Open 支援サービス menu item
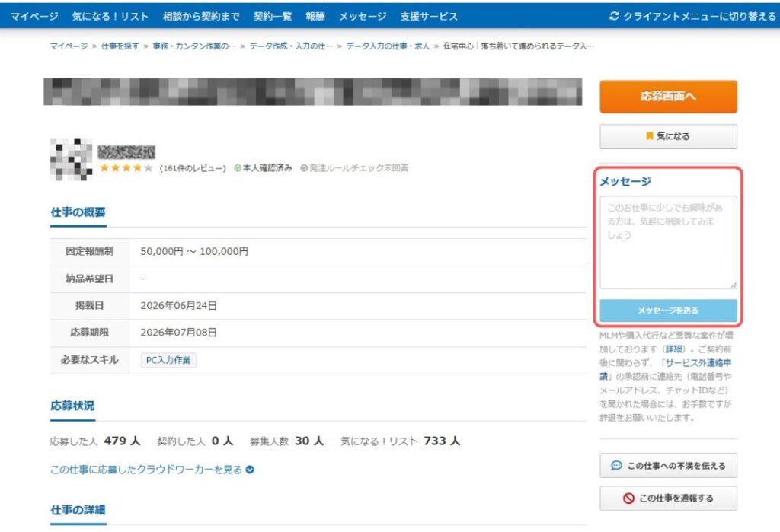The height and width of the screenshot is (532, 780). click(429, 17)
